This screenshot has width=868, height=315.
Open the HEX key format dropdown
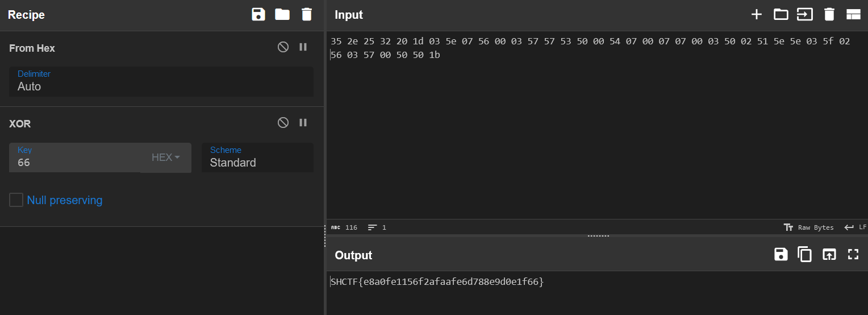pos(166,157)
